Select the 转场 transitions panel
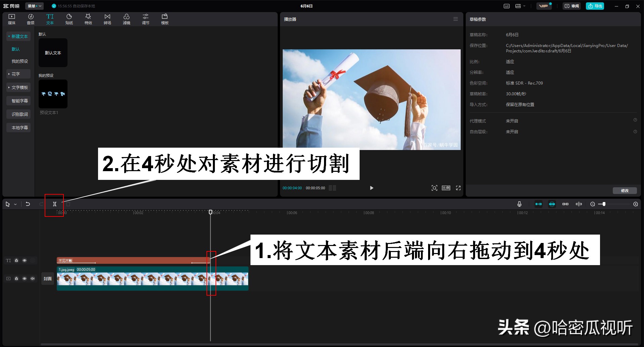This screenshot has height=347, width=644. coord(107,19)
